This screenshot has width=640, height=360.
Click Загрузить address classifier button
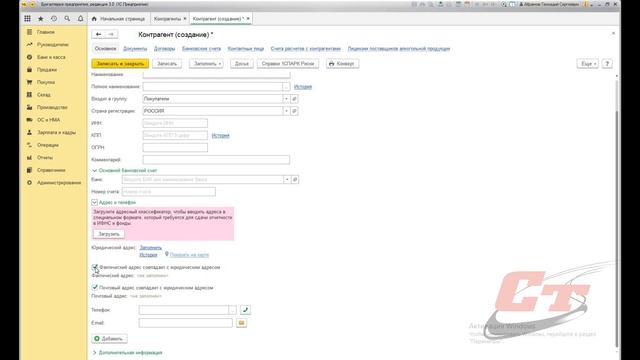109,234
